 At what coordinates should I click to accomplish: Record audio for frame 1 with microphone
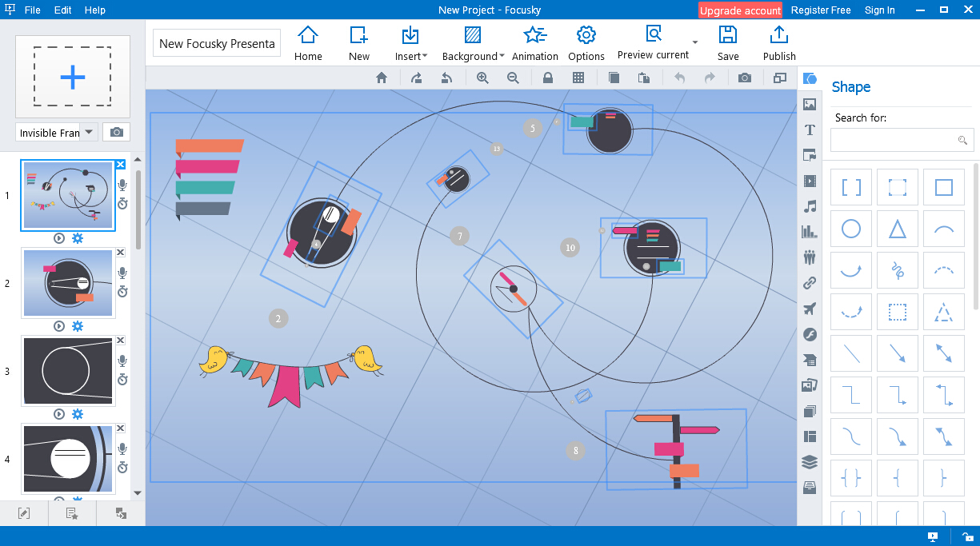click(122, 185)
